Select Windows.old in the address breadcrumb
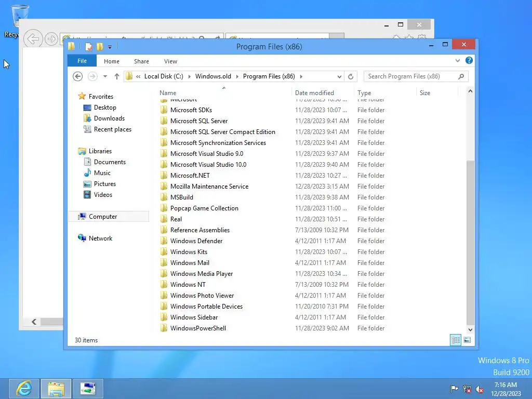Screen dimensions: 532x399 point(213,76)
